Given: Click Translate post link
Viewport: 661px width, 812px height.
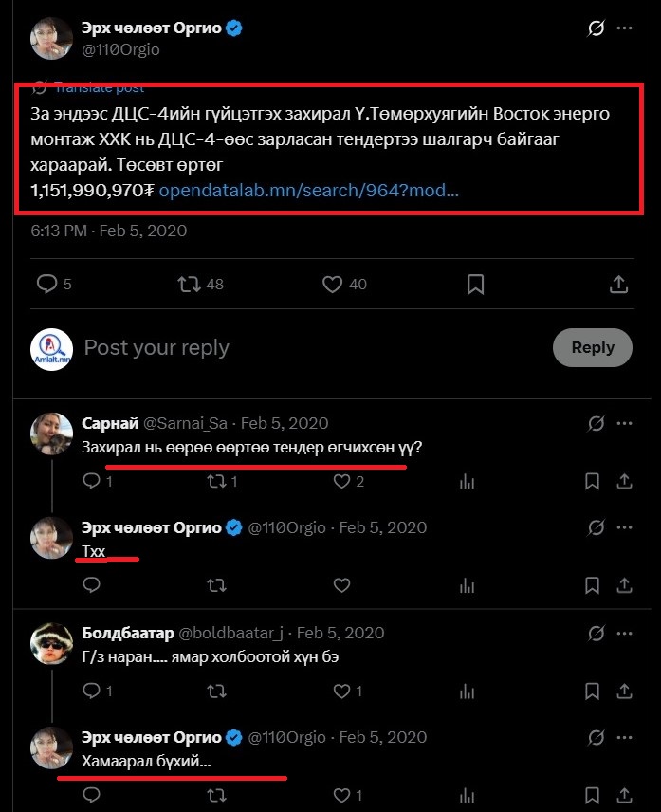Looking at the screenshot, I should coord(99,88).
